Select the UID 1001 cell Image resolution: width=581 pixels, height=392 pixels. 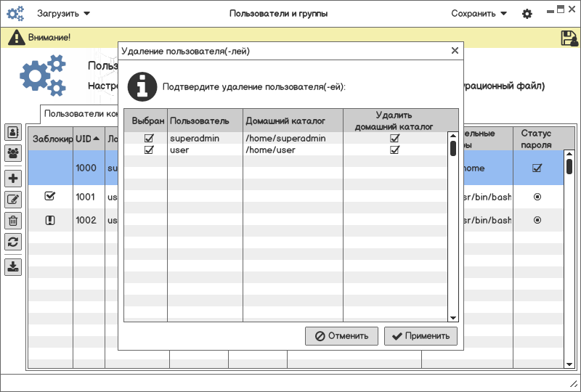point(89,197)
